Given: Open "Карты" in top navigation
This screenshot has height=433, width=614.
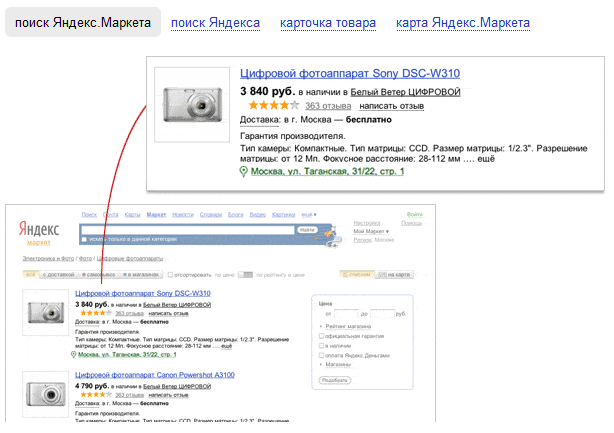Looking at the screenshot, I should pyautogui.click(x=132, y=215).
